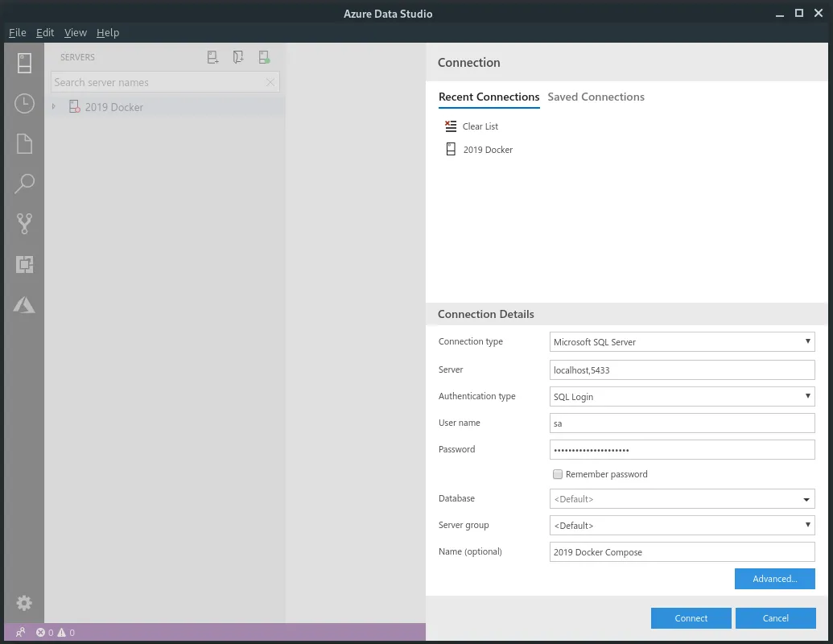Open the Authentication type dropdown
The width and height of the screenshot is (833, 644).
pos(682,396)
